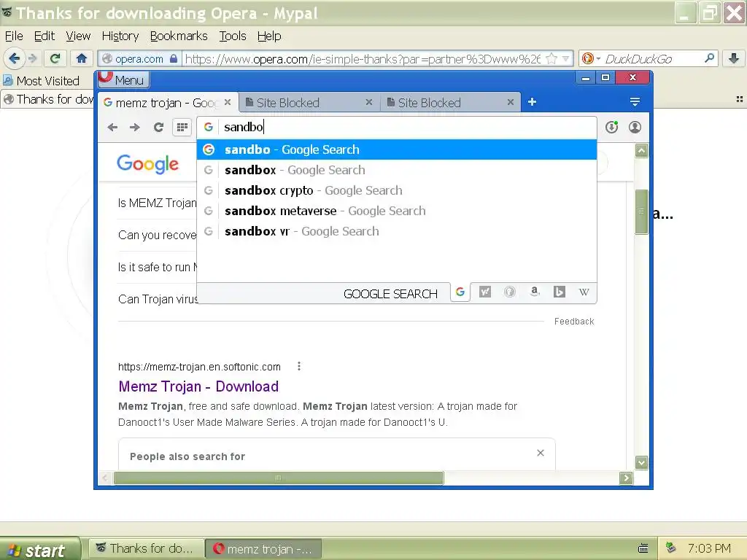This screenshot has height=560, width=747.
Task: Go back in Opera
Action: (x=112, y=127)
